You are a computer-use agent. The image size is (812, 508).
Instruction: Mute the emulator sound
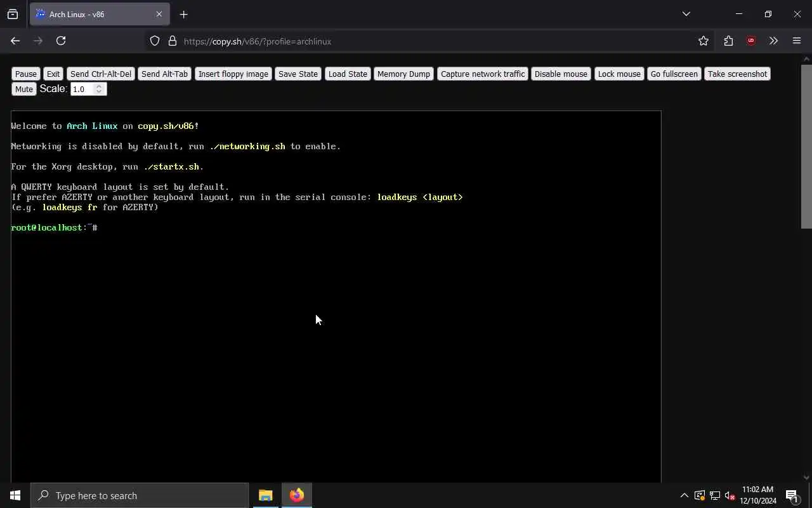pos(24,89)
